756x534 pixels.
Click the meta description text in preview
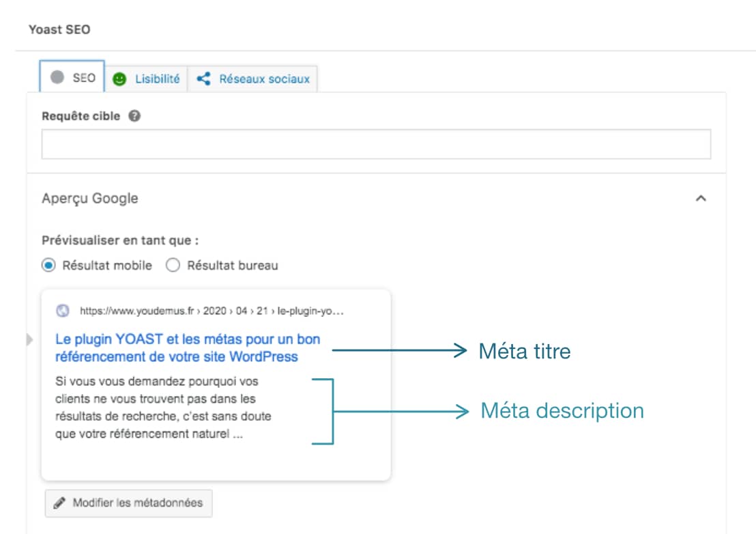164,408
